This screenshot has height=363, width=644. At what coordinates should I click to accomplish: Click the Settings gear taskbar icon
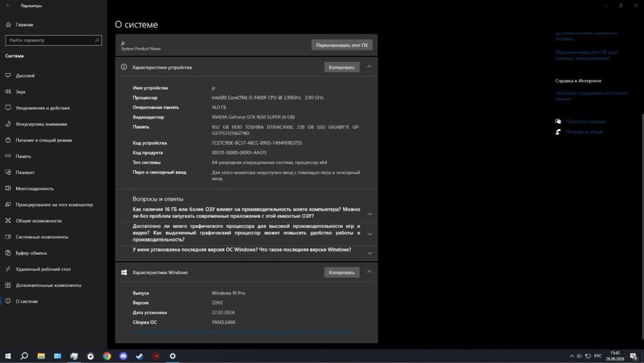(173, 356)
